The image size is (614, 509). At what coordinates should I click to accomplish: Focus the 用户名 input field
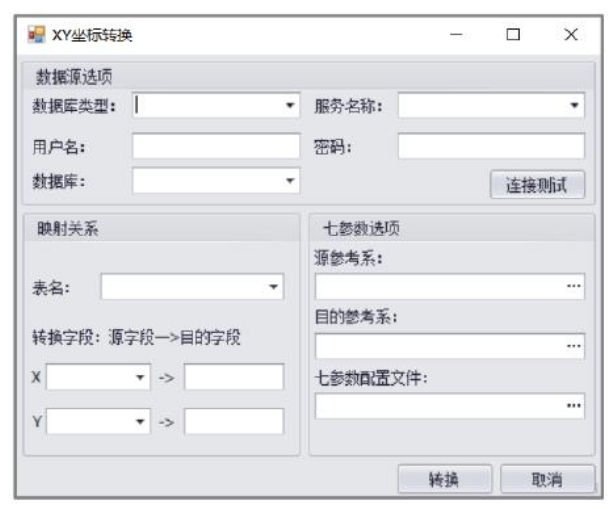[215, 146]
